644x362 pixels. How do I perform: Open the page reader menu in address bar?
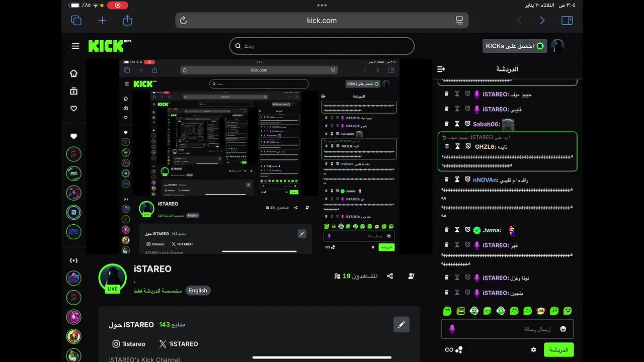coord(459,20)
